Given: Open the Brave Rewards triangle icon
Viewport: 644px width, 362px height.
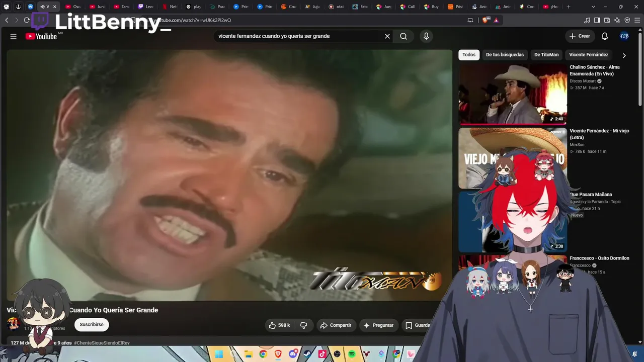Looking at the screenshot, I should (496, 20).
